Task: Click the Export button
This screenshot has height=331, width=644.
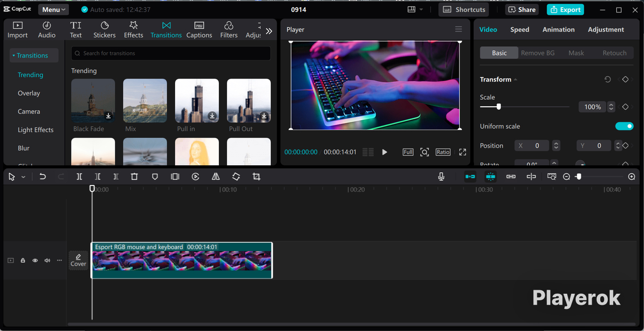Action: tap(565, 10)
